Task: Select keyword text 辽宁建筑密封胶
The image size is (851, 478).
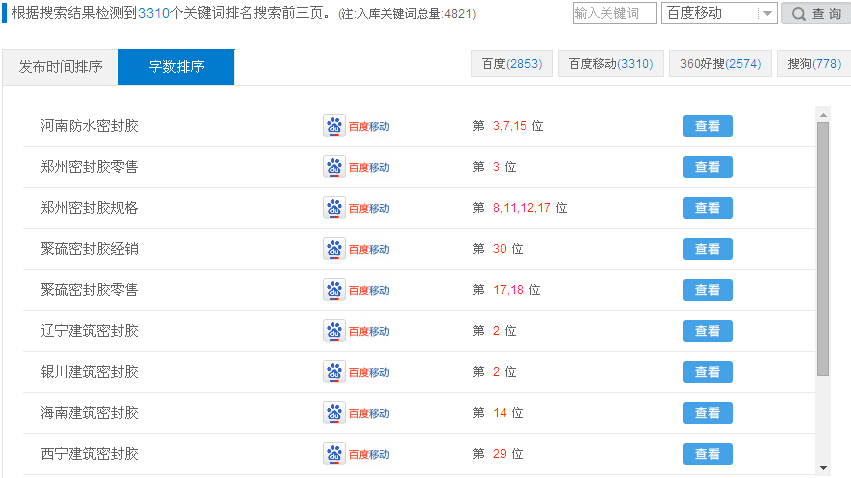Action: click(90, 331)
